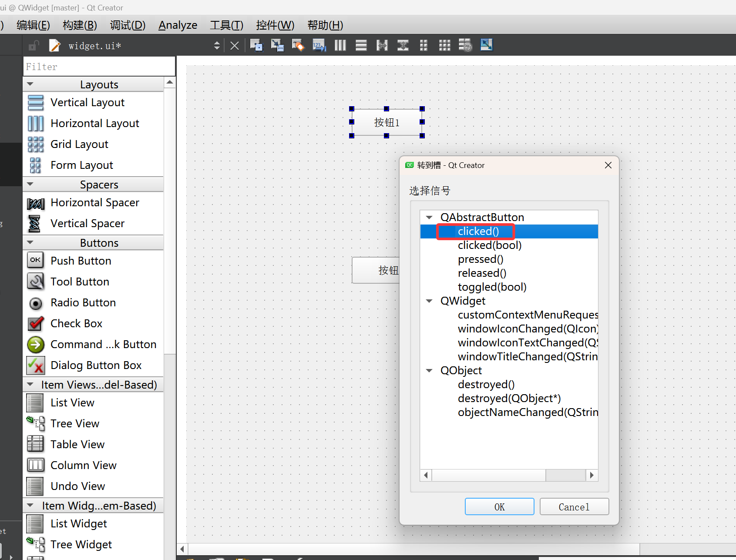Image resolution: width=736 pixels, height=560 pixels.
Task: Open the 调试(D) menu
Action: pos(128,25)
